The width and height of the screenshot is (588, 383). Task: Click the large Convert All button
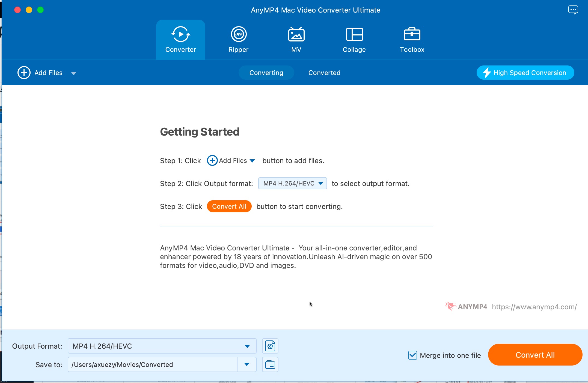(535, 355)
